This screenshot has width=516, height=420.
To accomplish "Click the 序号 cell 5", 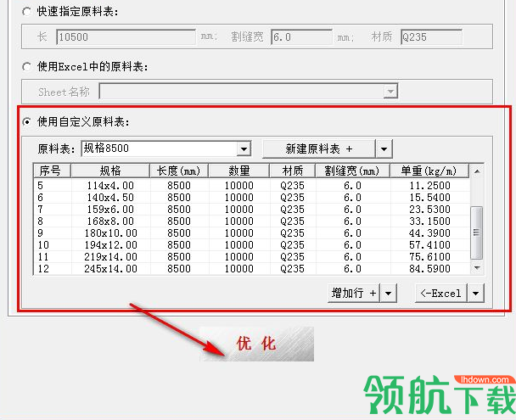I will (53, 186).
